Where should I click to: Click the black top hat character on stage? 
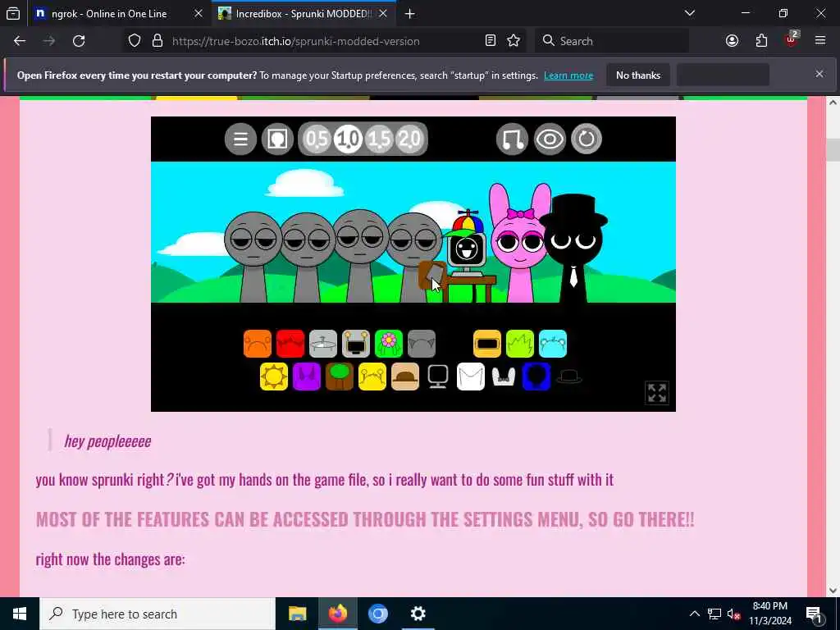tap(573, 248)
